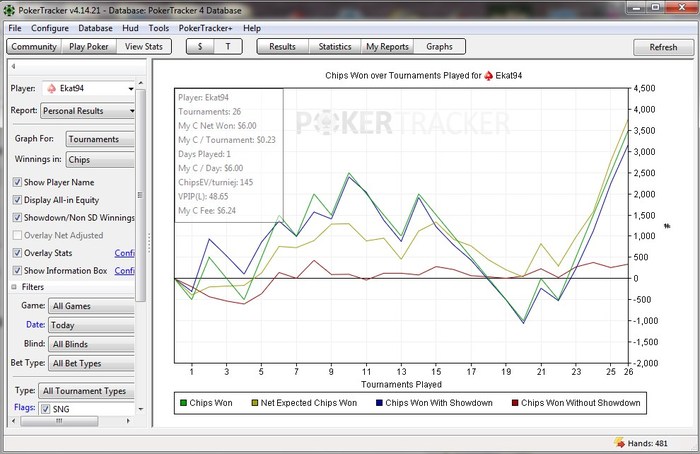The height and width of the screenshot is (454, 700).
Task: Click the left panel vertical scrollbar
Action: coord(141,195)
